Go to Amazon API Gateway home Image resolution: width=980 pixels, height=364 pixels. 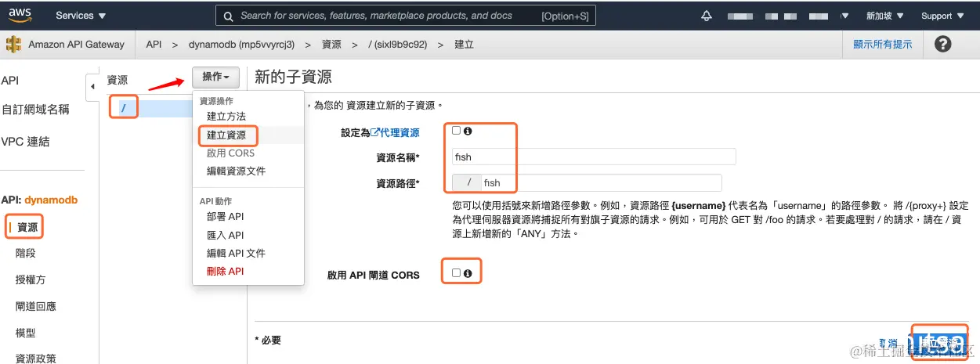[76, 45]
